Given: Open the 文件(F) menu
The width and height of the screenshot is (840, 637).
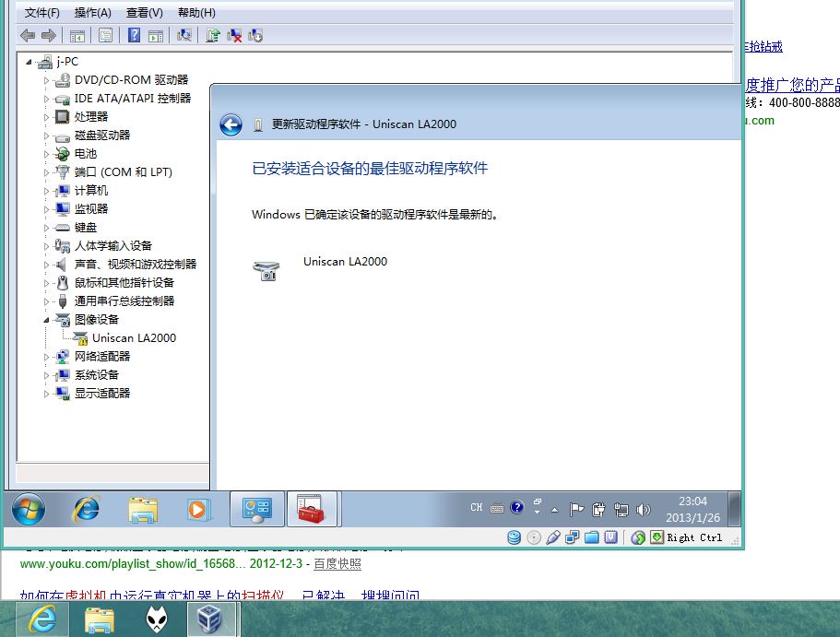Looking at the screenshot, I should pyautogui.click(x=41, y=13).
